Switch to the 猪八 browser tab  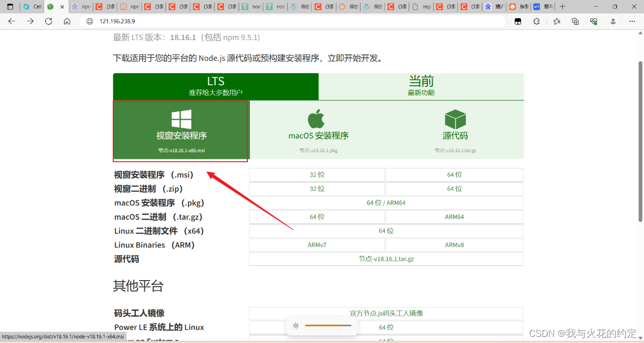pos(494,7)
